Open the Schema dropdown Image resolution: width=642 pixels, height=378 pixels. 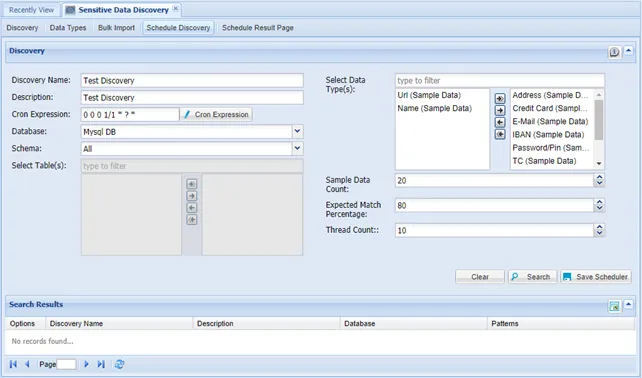[x=298, y=148]
